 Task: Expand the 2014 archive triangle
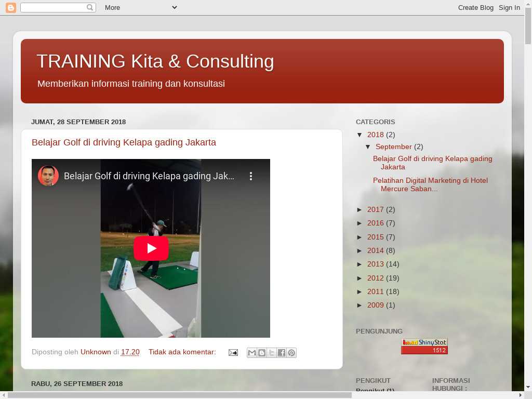pos(360,251)
